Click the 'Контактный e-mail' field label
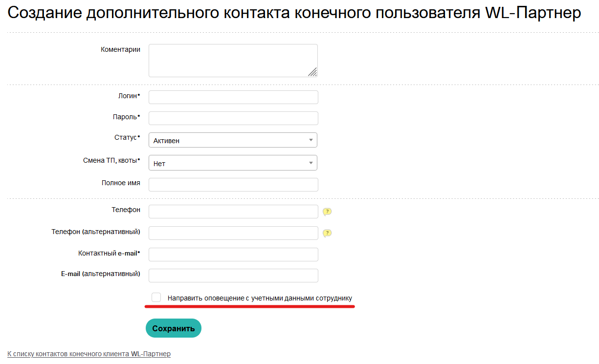Viewport: 599px width, 364px height. [x=109, y=254]
